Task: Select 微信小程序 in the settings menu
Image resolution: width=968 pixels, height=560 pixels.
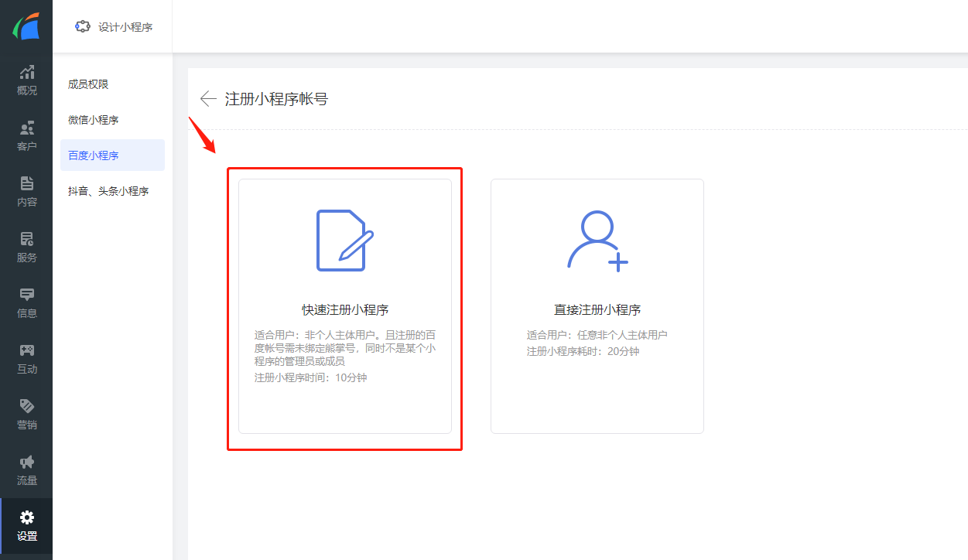Action: [x=93, y=120]
